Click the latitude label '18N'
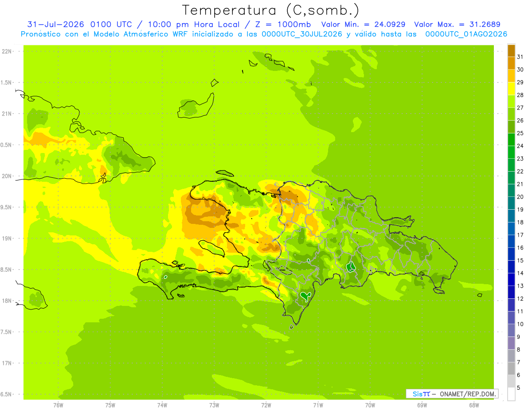532x411 pixels. (7, 301)
